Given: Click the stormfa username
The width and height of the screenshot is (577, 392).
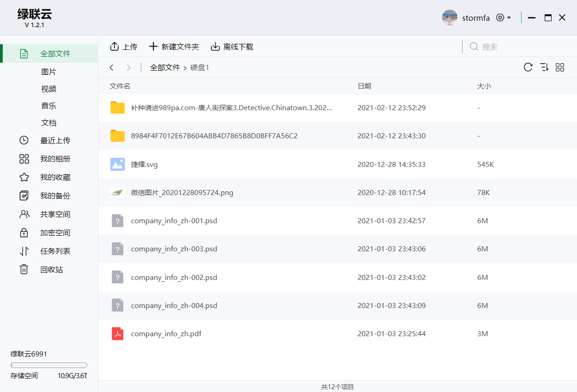Looking at the screenshot, I should (476, 18).
